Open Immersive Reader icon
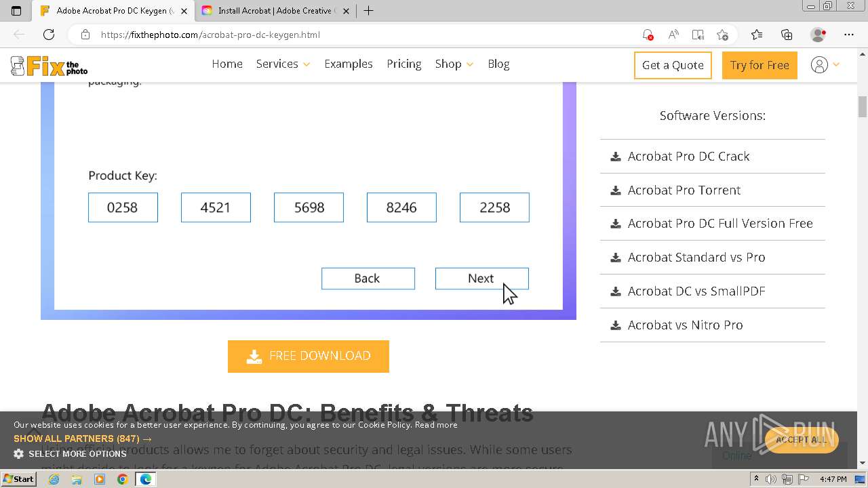 pyautogui.click(x=698, y=35)
